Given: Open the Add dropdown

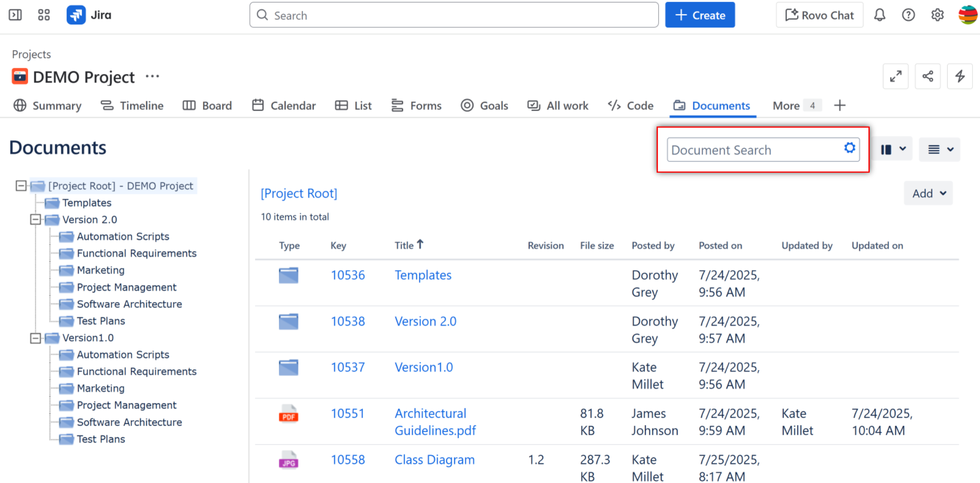Looking at the screenshot, I should click(928, 193).
